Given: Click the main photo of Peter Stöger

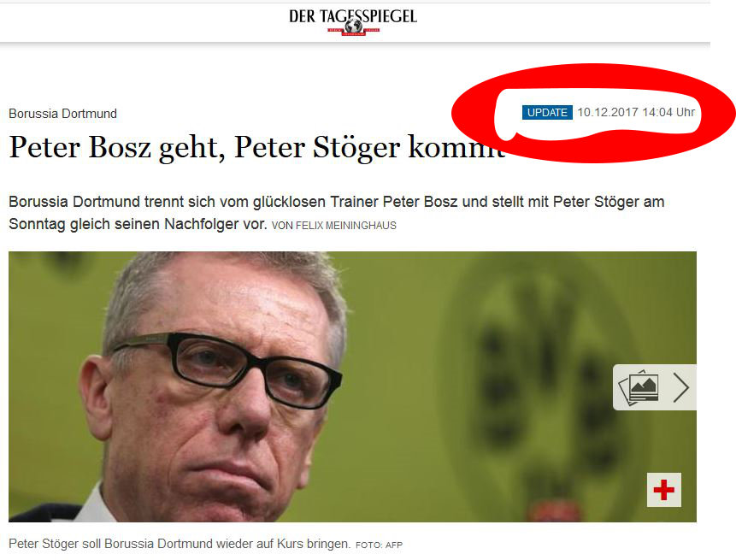Looking at the screenshot, I should [352, 386].
